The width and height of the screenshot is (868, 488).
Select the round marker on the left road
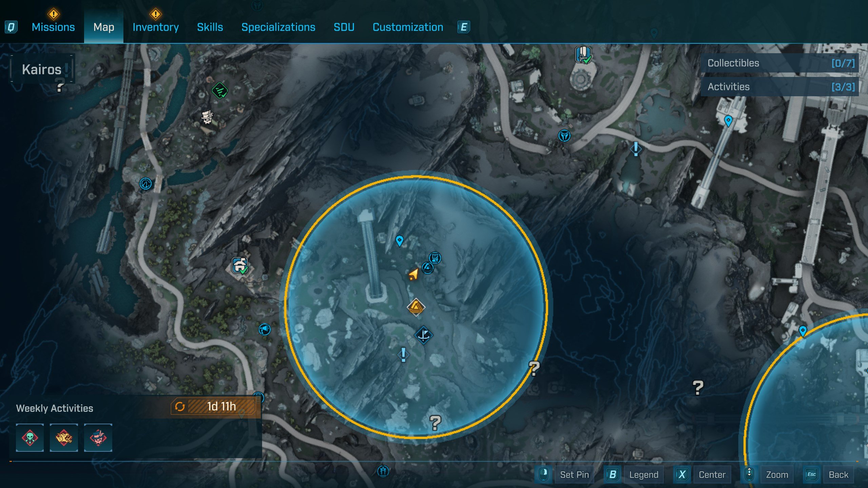tap(146, 184)
